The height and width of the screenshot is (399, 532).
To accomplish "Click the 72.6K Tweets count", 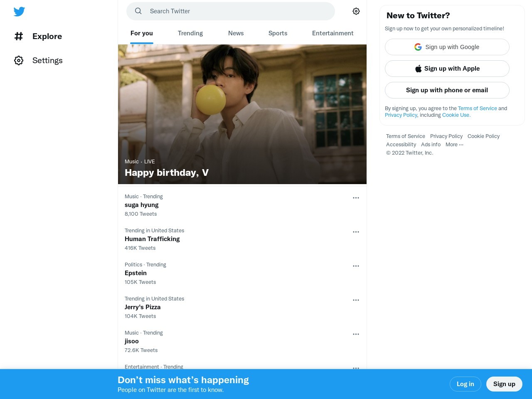I will [141, 350].
